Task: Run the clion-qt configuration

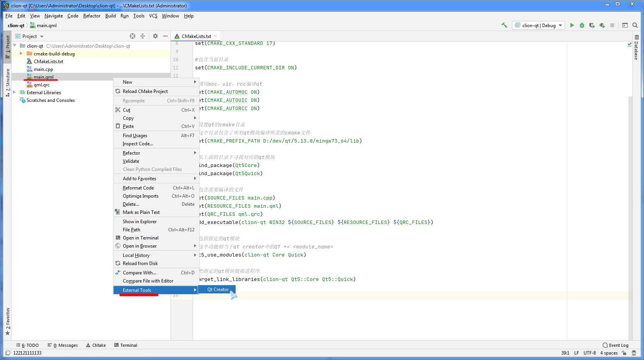Action: coord(572,25)
